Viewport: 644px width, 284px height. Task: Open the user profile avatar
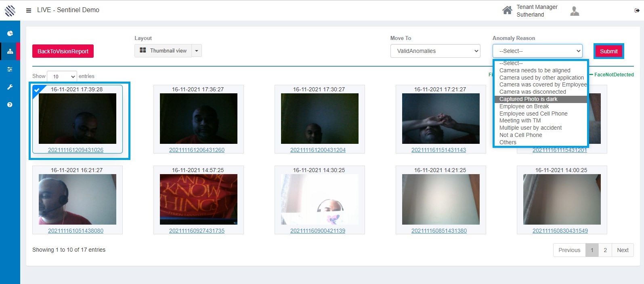click(575, 11)
